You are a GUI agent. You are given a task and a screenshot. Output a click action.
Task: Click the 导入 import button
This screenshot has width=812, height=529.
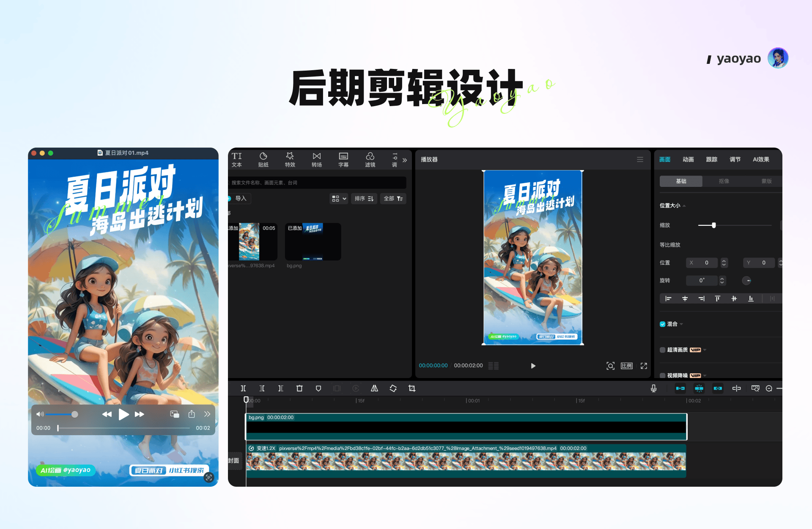tap(240, 198)
